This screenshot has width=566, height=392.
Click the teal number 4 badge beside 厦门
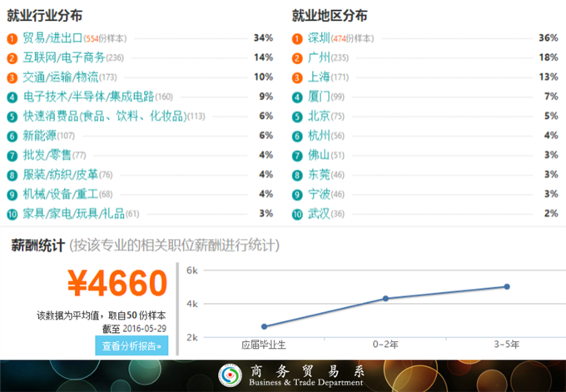297,97
